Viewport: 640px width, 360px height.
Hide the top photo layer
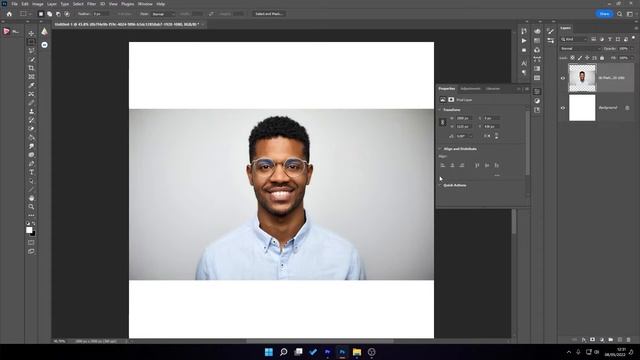pyautogui.click(x=563, y=78)
